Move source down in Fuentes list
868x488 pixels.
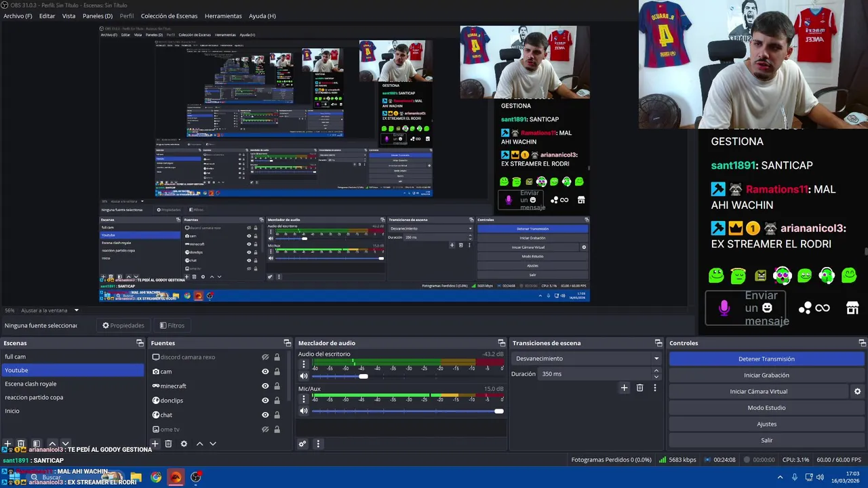(x=213, y=444)
